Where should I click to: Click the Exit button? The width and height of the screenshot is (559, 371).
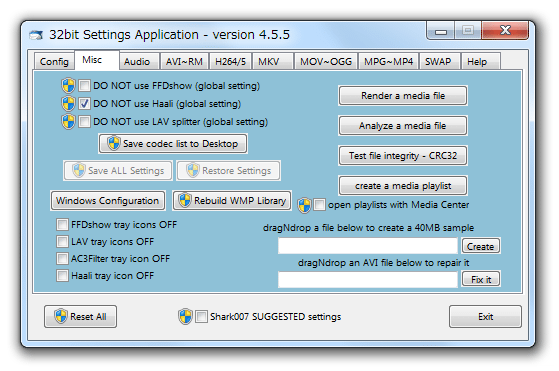pyautogui.click(x=485, y=316)
